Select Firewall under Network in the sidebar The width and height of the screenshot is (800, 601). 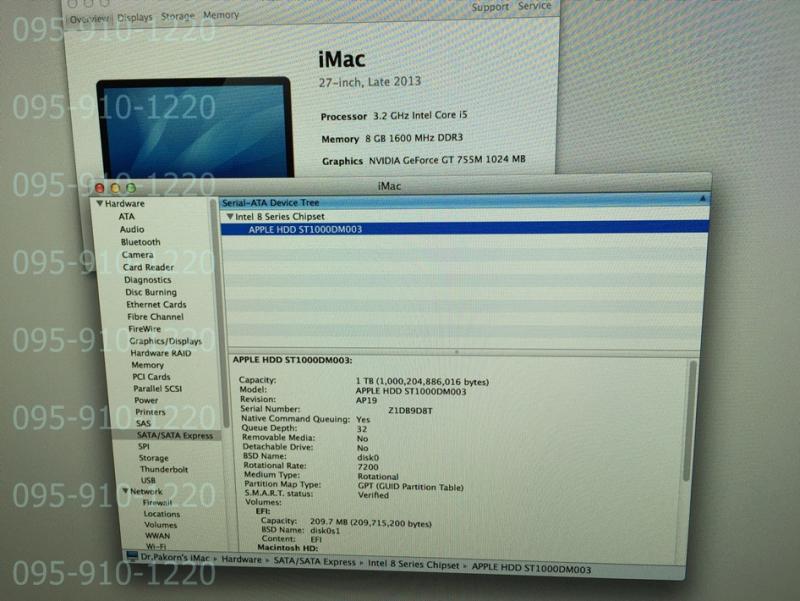point(158,503)
